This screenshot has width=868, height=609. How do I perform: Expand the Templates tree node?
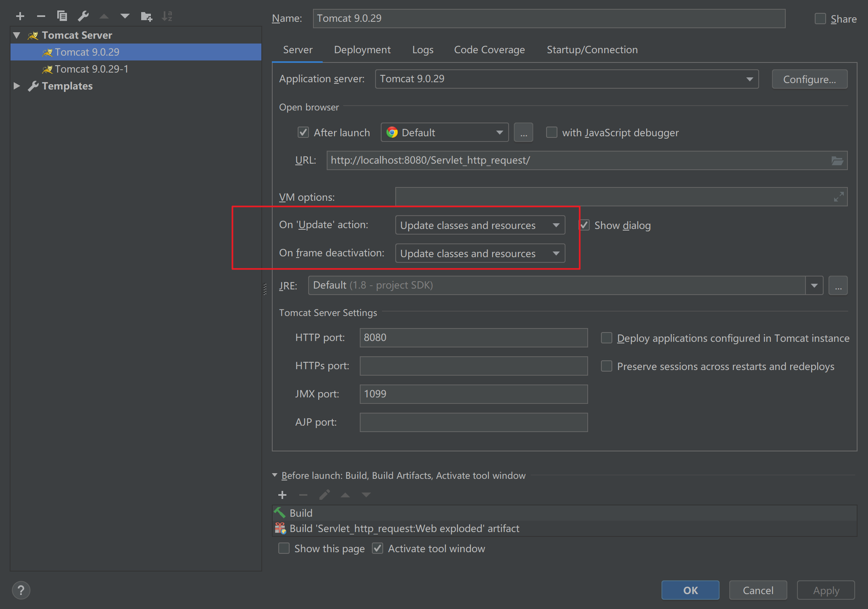[x=17, y=86]
